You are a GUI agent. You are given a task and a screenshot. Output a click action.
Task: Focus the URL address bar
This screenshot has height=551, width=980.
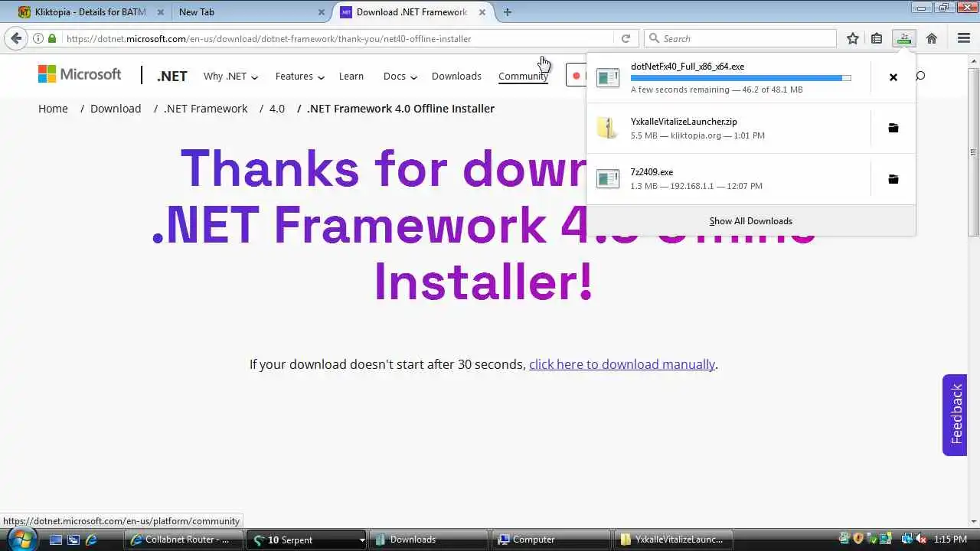click(x=337, y=38)
